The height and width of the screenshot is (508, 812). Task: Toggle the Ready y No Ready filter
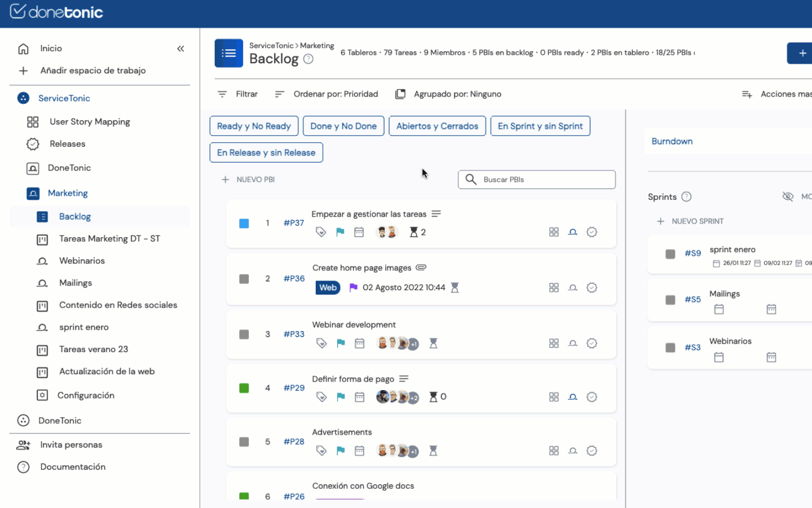[x=254, y=126]
